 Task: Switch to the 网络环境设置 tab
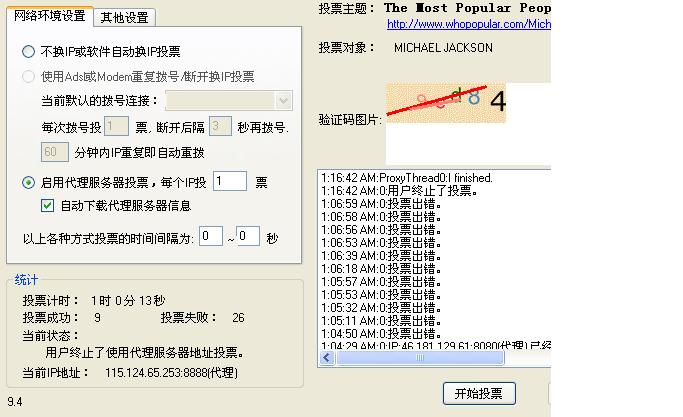click(x=49, y=17)
